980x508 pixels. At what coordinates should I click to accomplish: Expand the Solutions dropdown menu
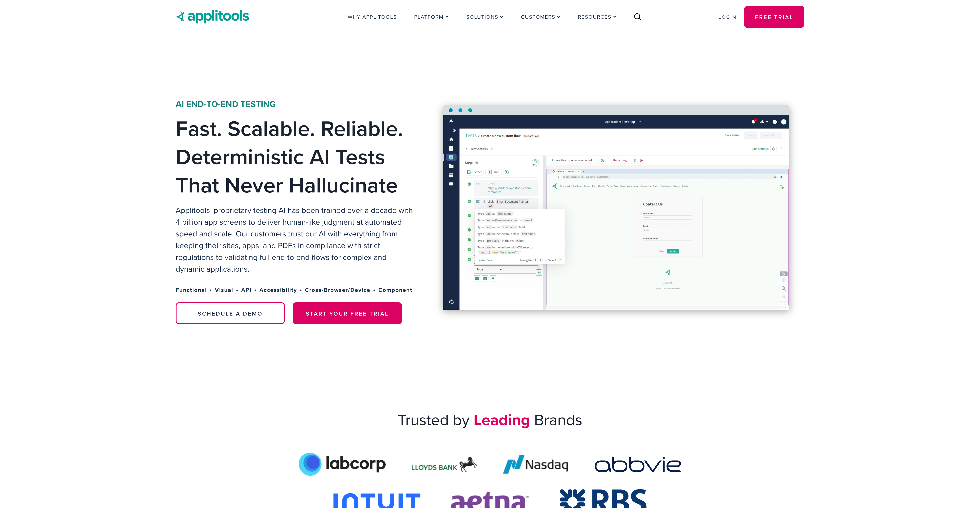[x=484, y=17]
